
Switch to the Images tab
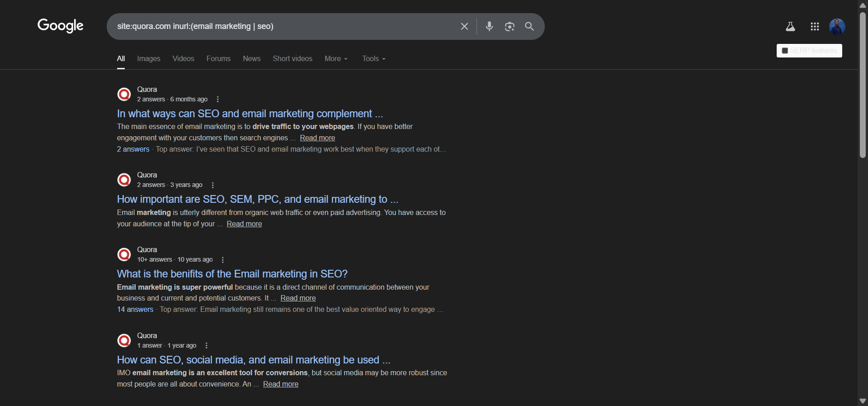149,59
